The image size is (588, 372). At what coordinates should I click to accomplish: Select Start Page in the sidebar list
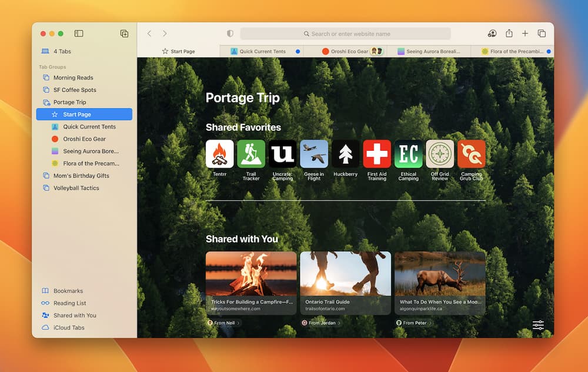[x=84, y=115]
